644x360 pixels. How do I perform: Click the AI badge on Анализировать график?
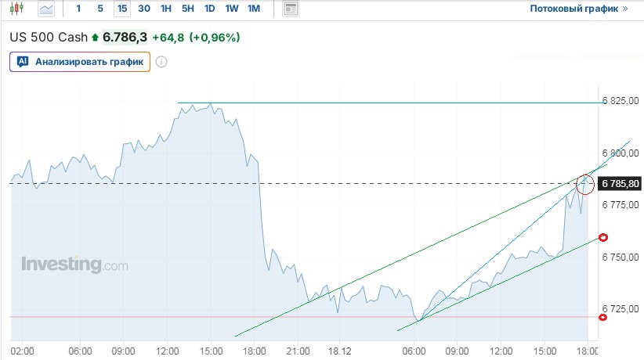click(23, 61)
